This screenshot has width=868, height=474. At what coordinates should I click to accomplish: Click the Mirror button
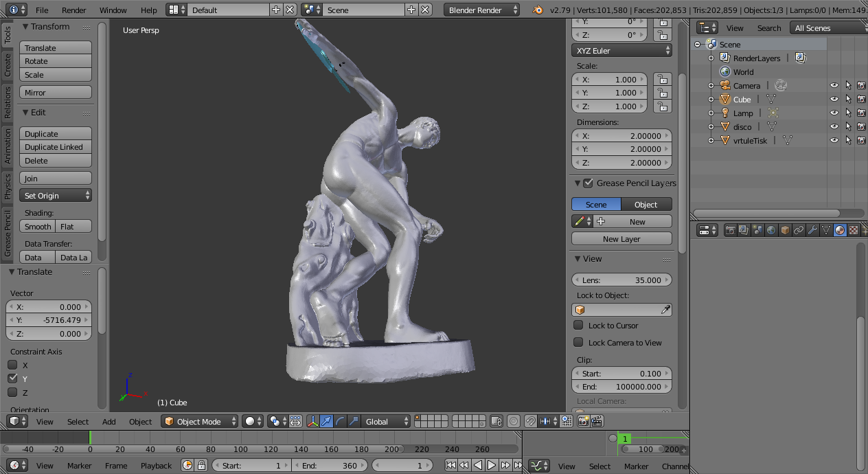pyautogui.click(x=56, y=93)
